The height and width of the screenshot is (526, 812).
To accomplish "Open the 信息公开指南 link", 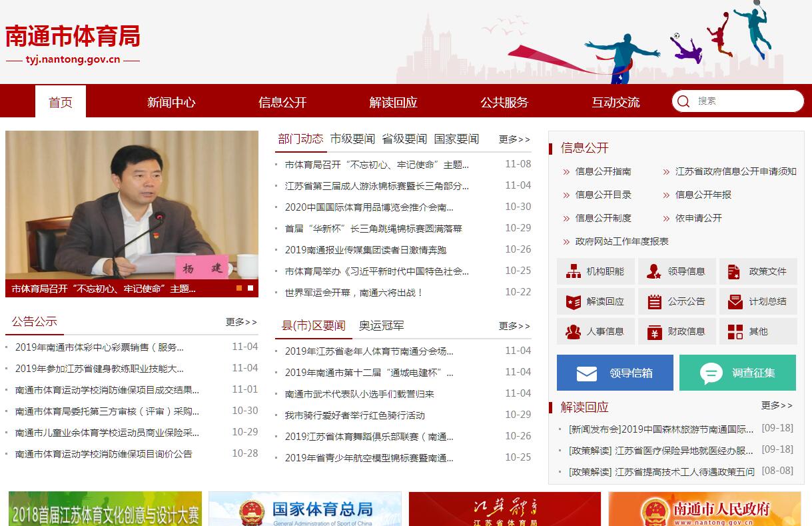I will [x=603, y=171].
